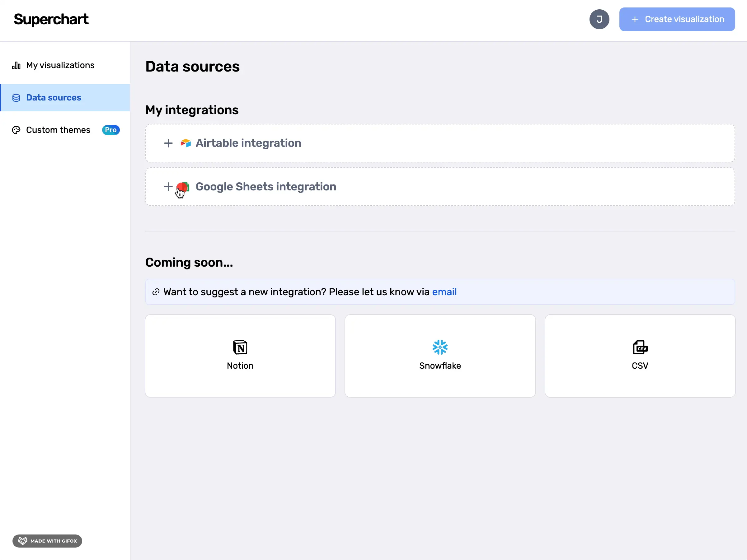747x560 pixels.
Task: Click the Coming soon... heading
Action: [x=189, y=263]
